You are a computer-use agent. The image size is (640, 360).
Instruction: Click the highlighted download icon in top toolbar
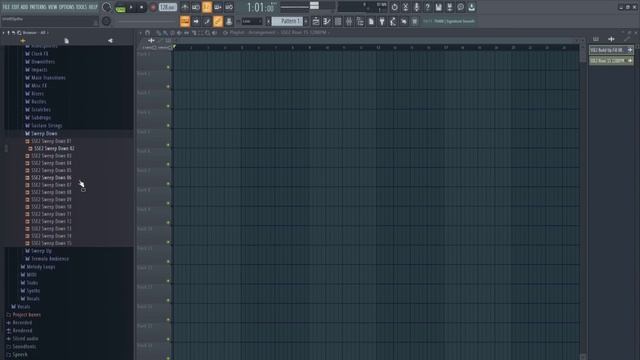coord(471,7)
